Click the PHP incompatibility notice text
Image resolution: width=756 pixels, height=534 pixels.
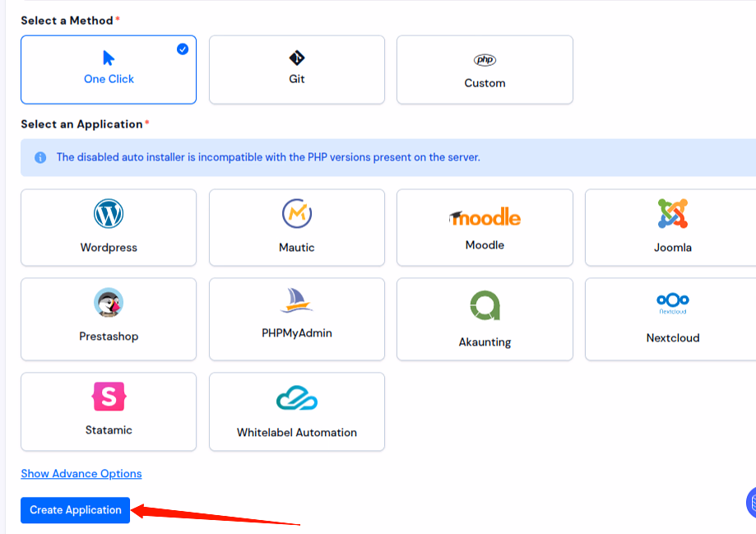click(268, 157)
